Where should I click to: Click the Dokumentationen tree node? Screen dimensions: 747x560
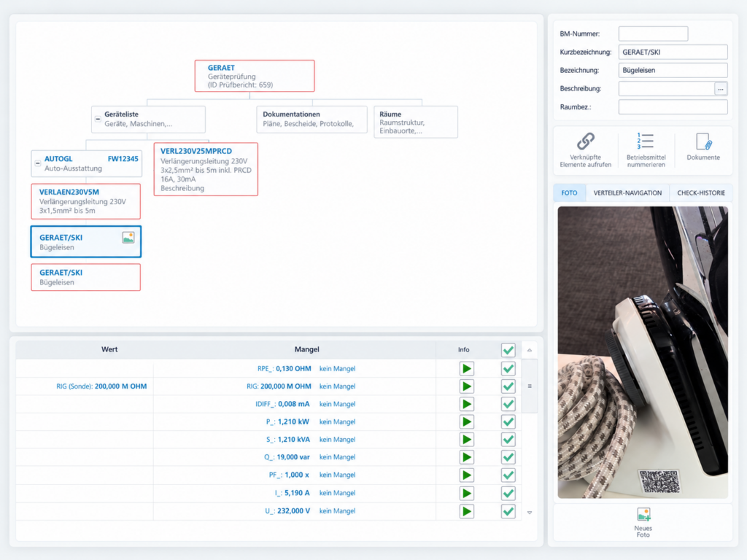pos(312,119)
